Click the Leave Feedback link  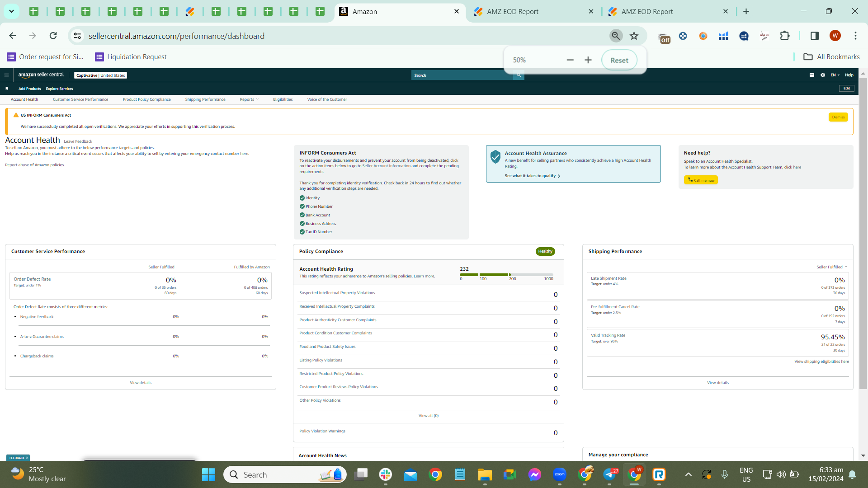(78, 141)
